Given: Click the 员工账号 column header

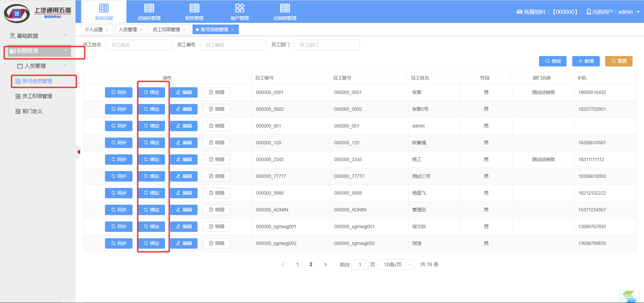Looking at the screenshot, I should tap(342, 78).
